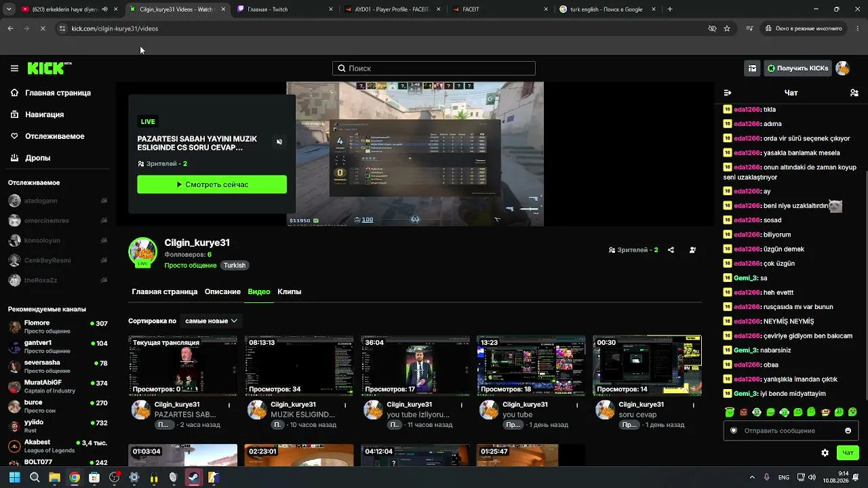This screenshot has width=868, height=488.
Task: Collapse the chat panel with the arrow icon
Action: pos(728,93)
